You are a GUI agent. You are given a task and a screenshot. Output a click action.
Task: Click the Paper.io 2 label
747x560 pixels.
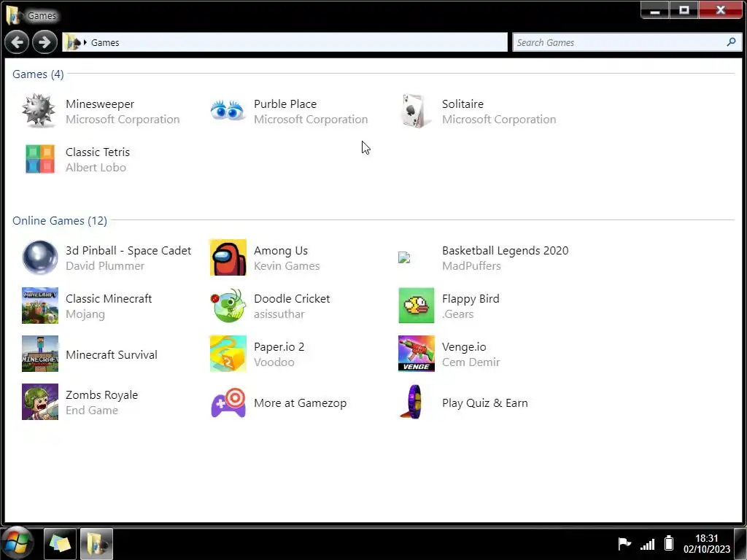tap(279, 346)
